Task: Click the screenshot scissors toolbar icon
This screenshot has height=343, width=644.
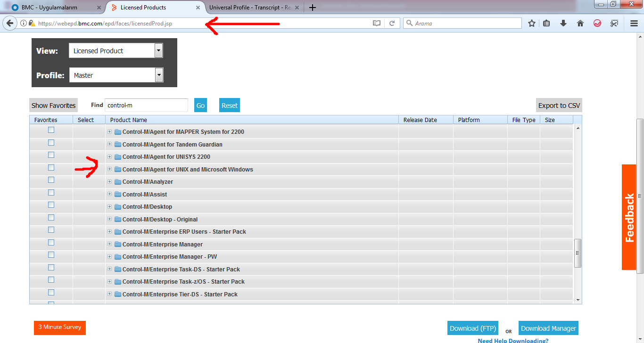Action: tap(614, 23)
